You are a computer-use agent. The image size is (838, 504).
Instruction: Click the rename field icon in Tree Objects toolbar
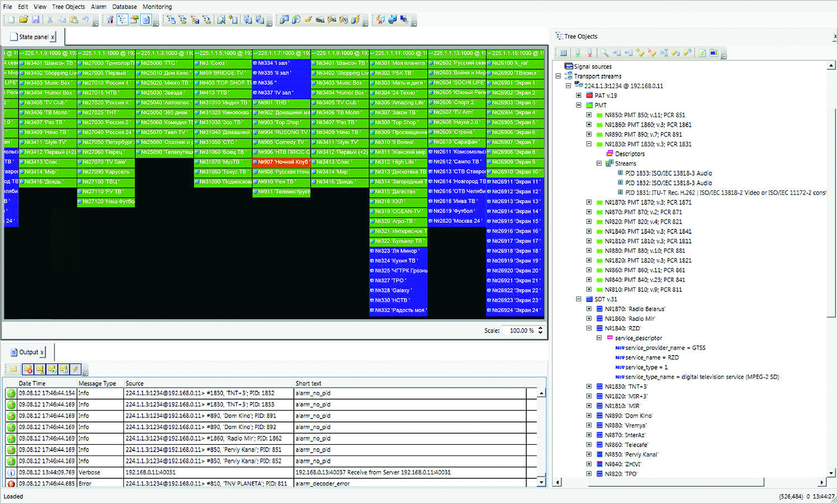point(664,52)
